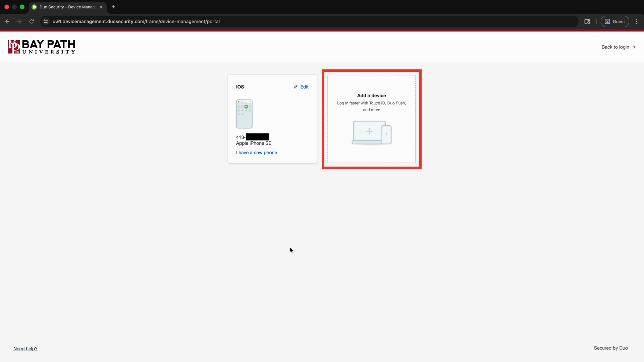Click 'I have a new phone' link
This screenshot has width=644, height=362.
click(257, 153)
